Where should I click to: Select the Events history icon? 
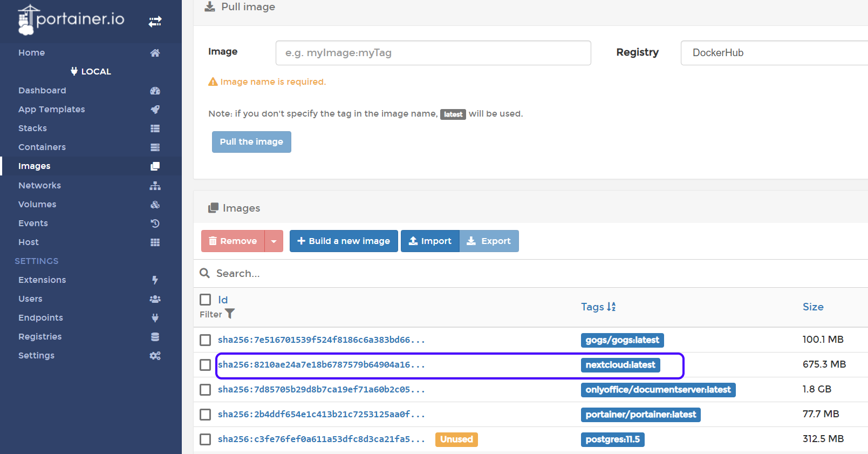155,223
